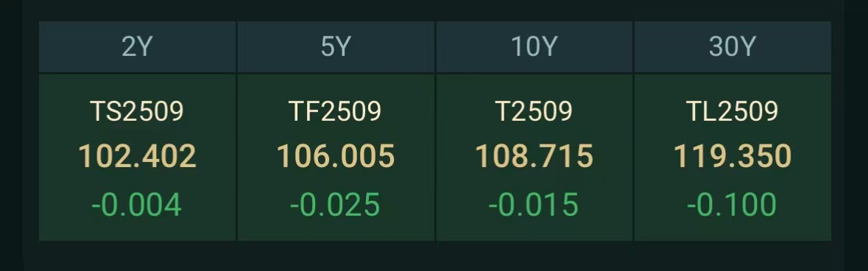Open the 10Y futures quote card
The height and width of the screenshot is (271, 868).
534,158
